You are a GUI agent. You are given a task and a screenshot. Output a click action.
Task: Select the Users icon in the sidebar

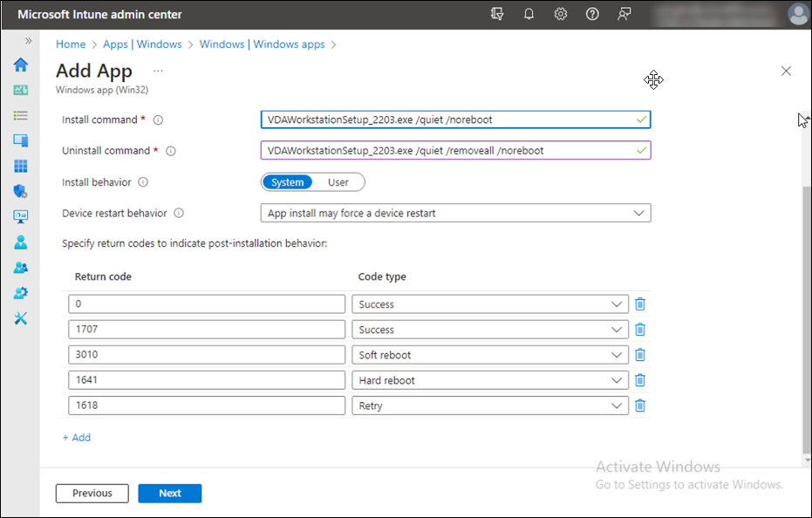20,242
